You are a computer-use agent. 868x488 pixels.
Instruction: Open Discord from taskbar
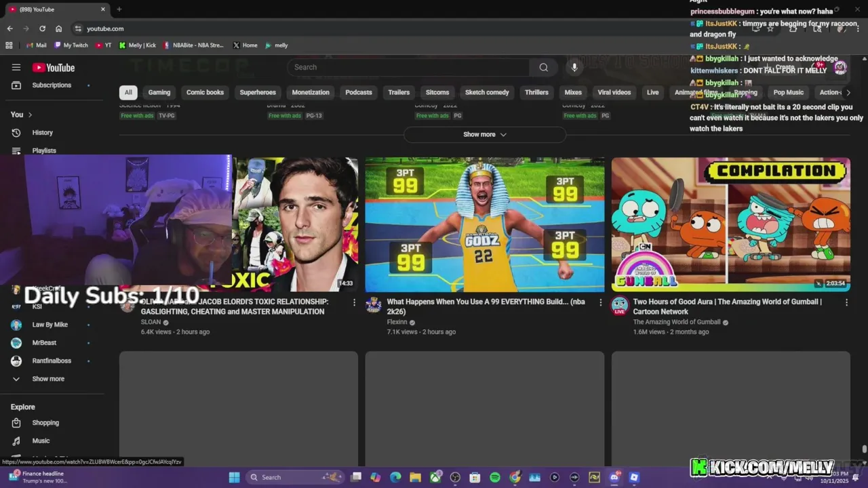614,477
